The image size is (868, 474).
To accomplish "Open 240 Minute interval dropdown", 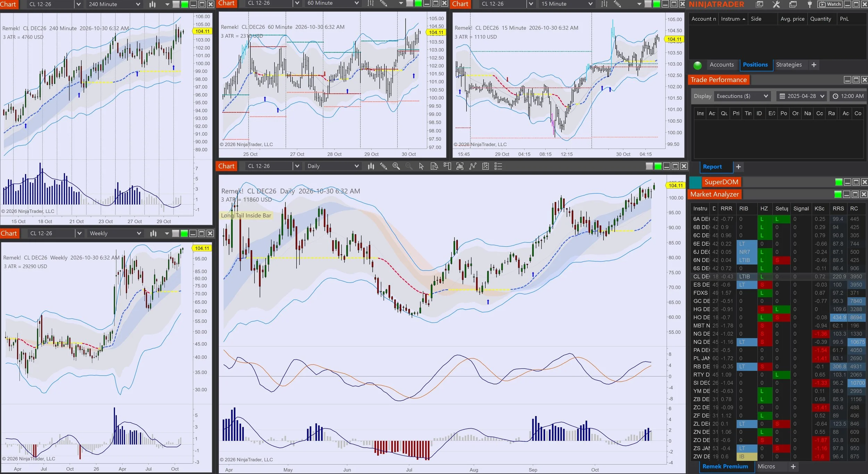I will point(114,4).
